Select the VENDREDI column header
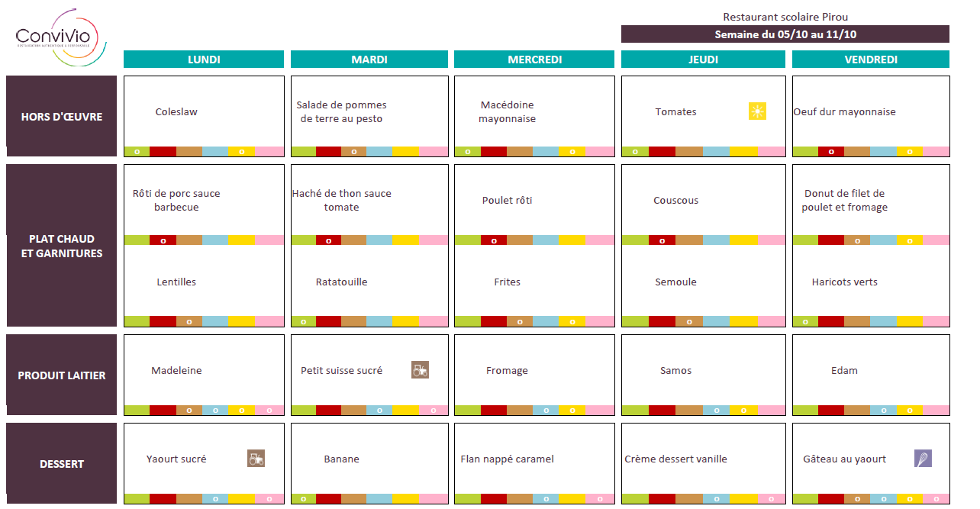This screenshot has height=509, width=980. coord(871,59)
